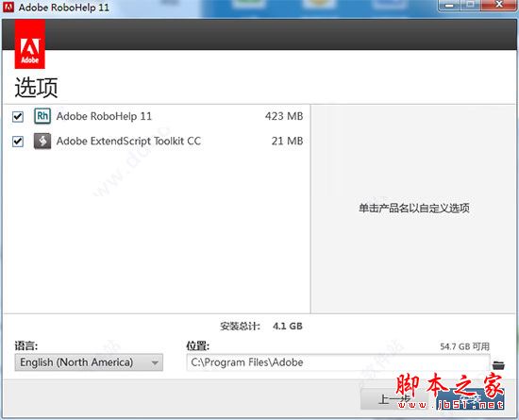Click the red Adobe logo badge

pyautogui.click(x=30, y=43)
